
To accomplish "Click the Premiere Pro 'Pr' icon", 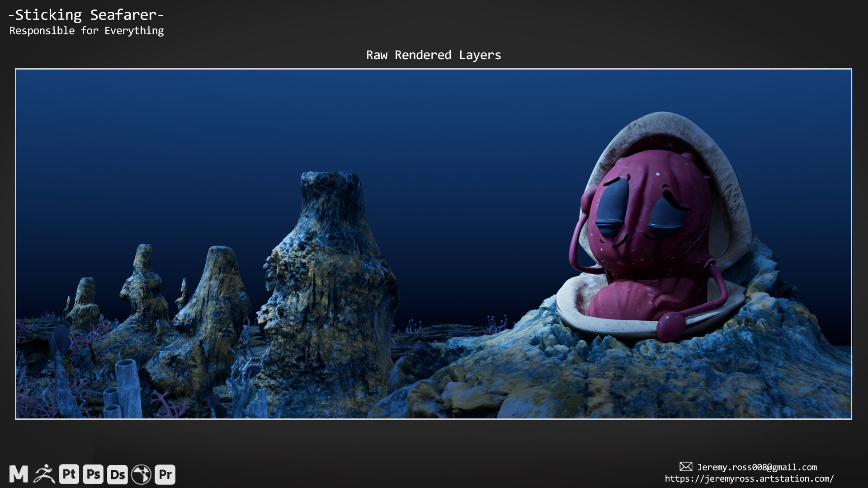I will pos(165,474).
